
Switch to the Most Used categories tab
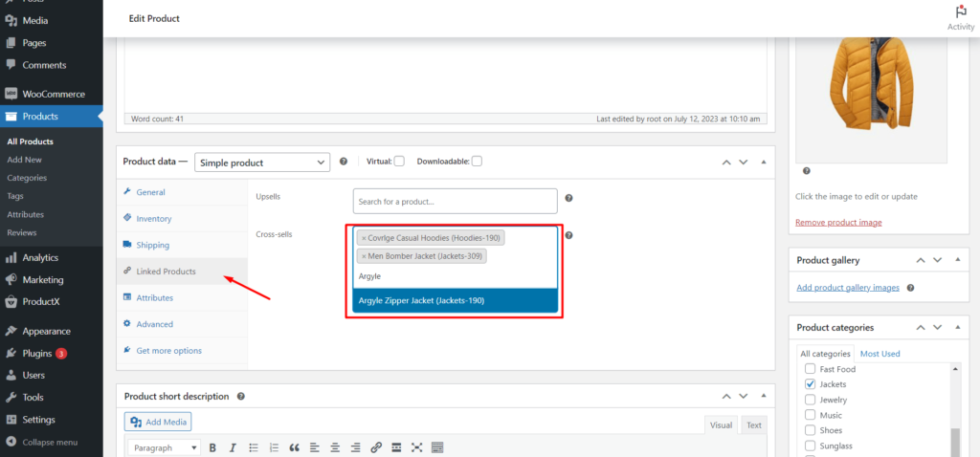click(x=880, y=354)
